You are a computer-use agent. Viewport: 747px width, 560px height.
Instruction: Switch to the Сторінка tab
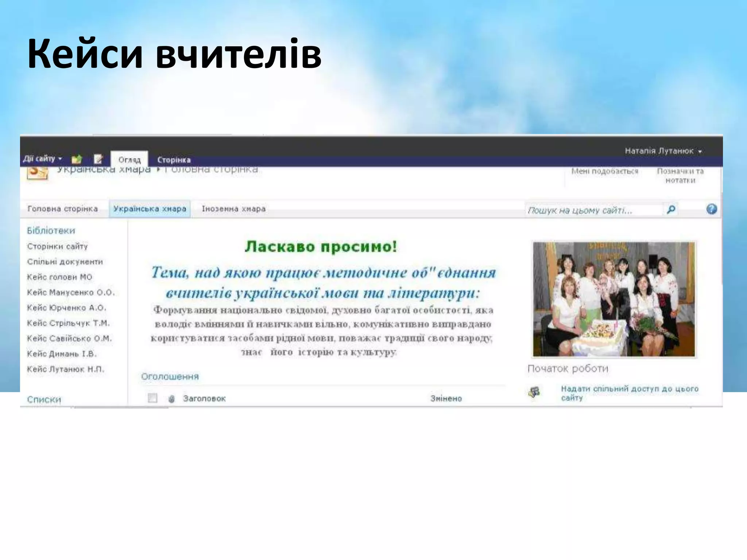click(x=174, y=160)
